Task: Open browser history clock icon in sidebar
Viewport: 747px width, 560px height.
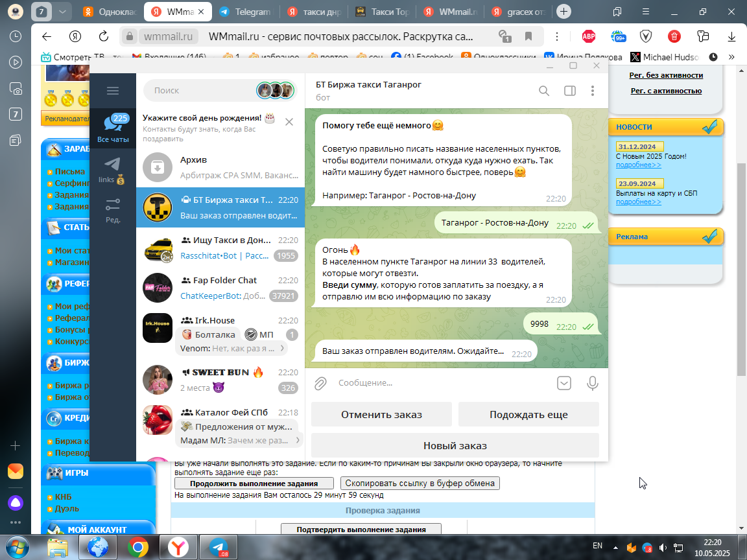Action: click(16, 36)
